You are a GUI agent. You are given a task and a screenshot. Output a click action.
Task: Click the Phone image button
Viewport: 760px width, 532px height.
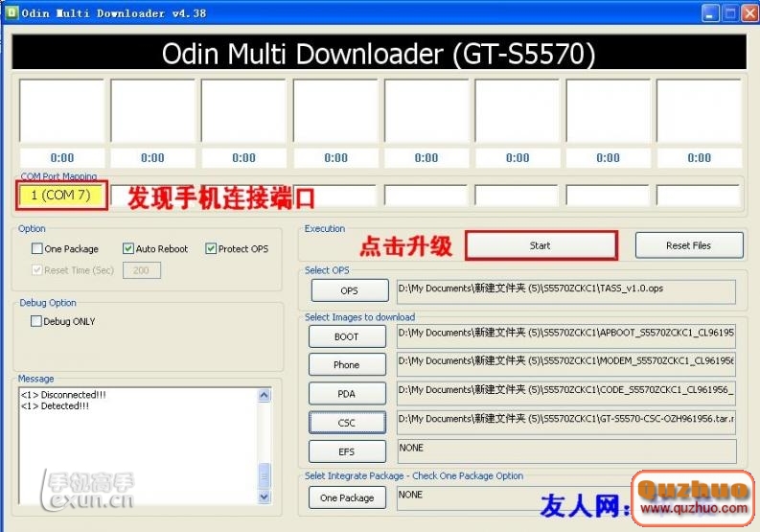point(347,364)
